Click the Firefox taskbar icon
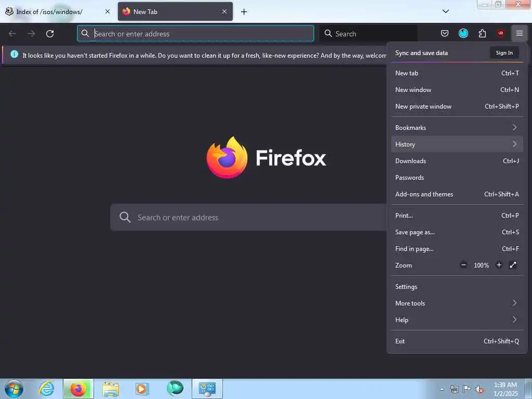The image size is (532, 399). 78,389
